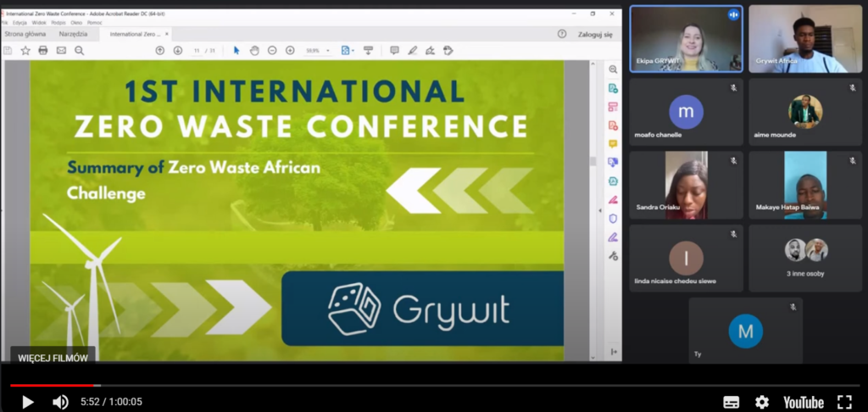Screen dimensions: 868x412
Task: Enter YouTube fullscreen mode
Action: (844, 402)
